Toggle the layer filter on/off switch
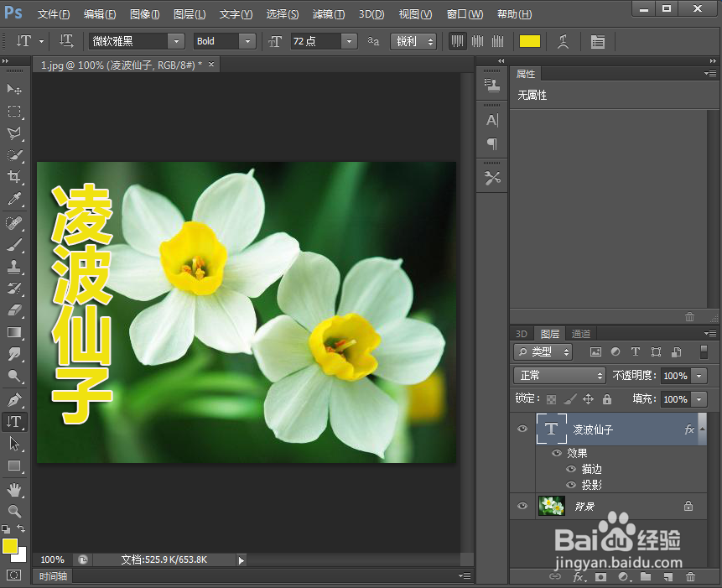The image size is (722, 588). point(704,351)
